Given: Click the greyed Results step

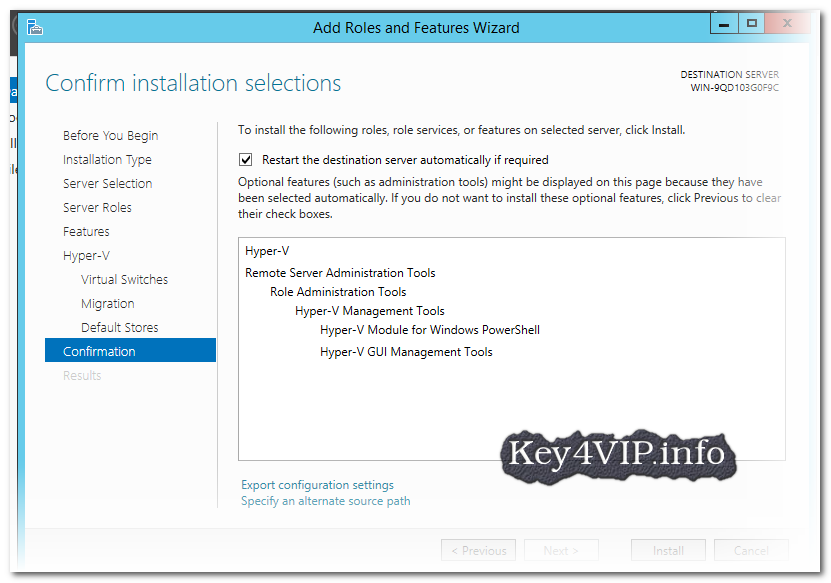Looking at the screenshot, I should tap(82, 375).
